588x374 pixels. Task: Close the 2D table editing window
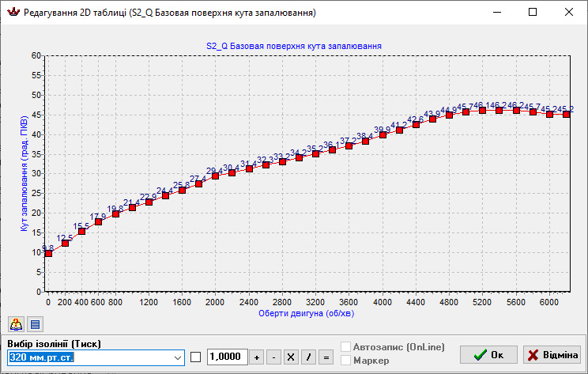click(x=569, y=12)
